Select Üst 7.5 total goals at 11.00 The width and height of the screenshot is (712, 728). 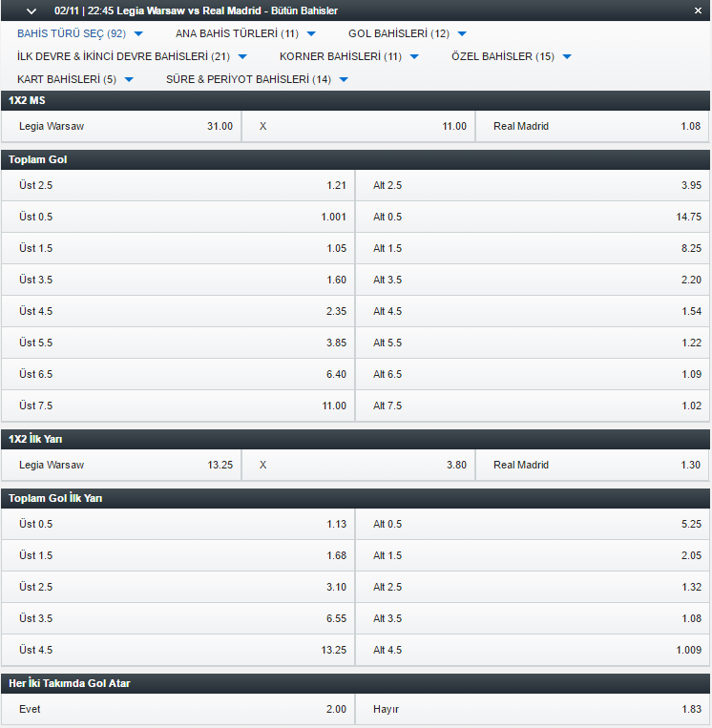(x=178, y=406)
